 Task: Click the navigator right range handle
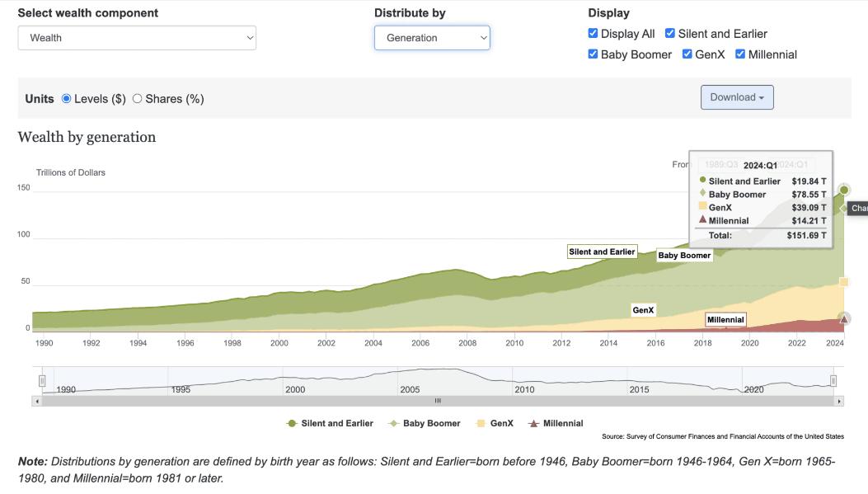[x=833, y=380]
